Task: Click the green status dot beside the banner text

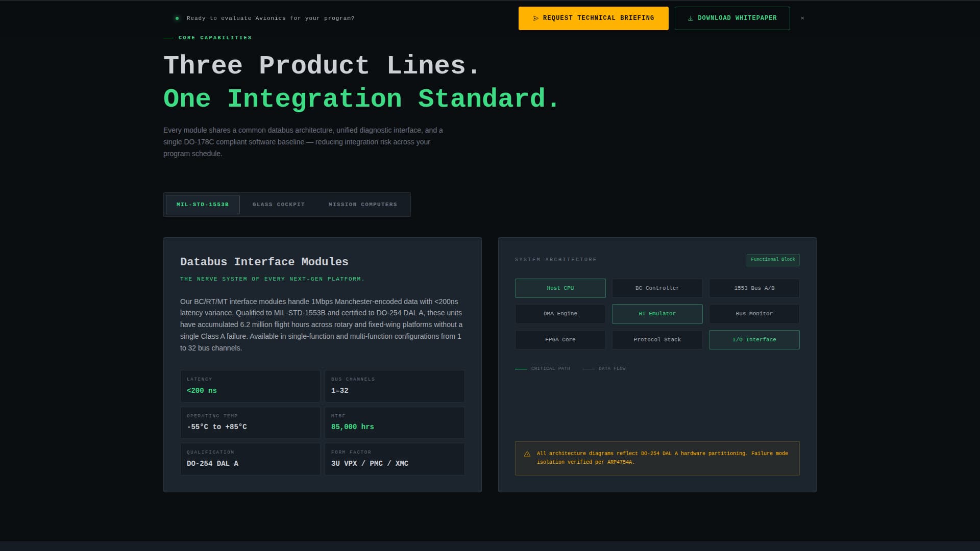Action: tap(176, 18)
